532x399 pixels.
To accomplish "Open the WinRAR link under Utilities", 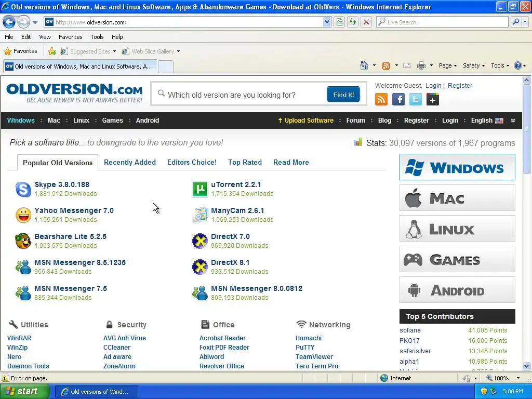I will click(19, 338).
